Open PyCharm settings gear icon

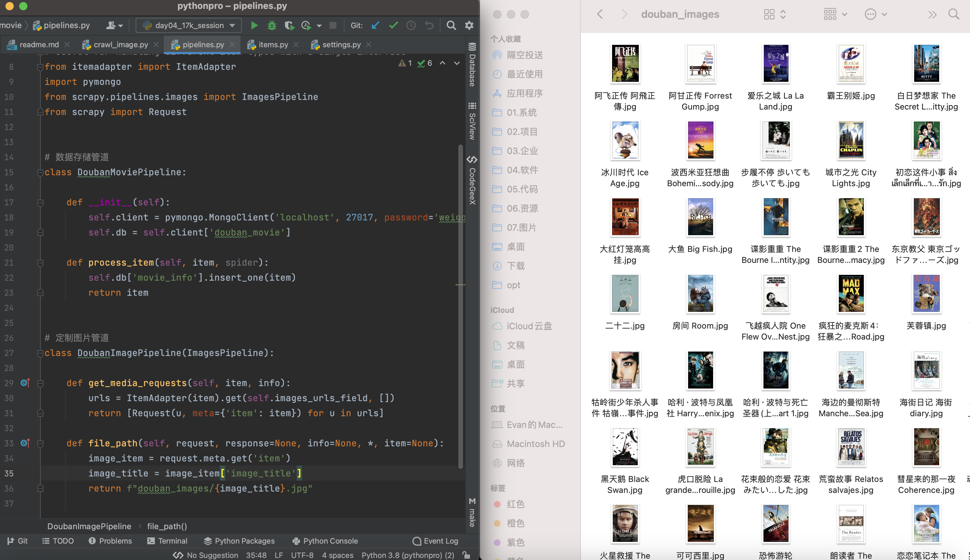click(469, 25)
